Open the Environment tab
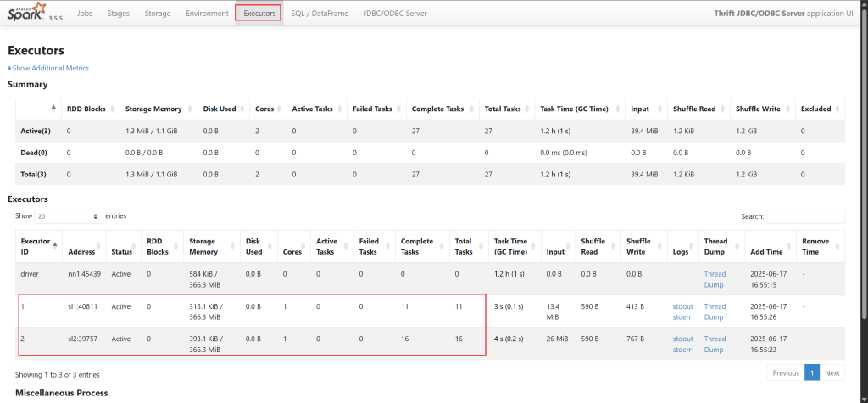Image resolution: width=868 pixels, height=403 pixels. coord(207,14)
